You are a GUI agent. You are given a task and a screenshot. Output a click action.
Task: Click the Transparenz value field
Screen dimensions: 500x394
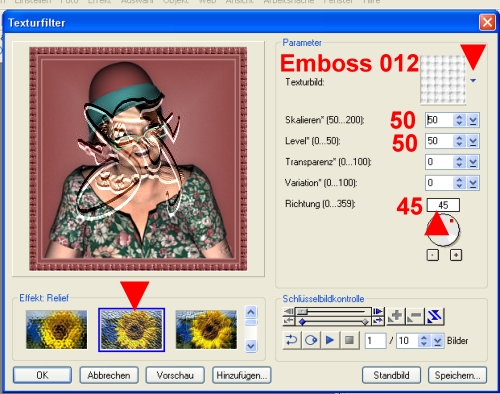439,162
